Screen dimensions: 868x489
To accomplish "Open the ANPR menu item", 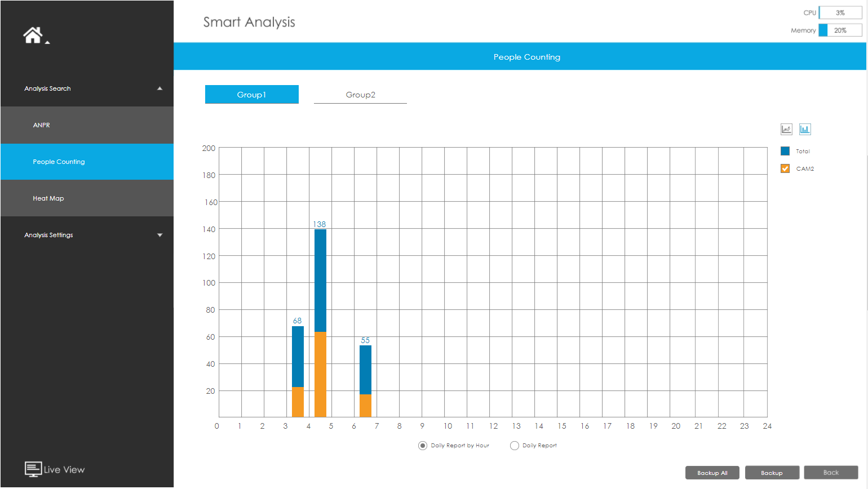I will [87, 125].
